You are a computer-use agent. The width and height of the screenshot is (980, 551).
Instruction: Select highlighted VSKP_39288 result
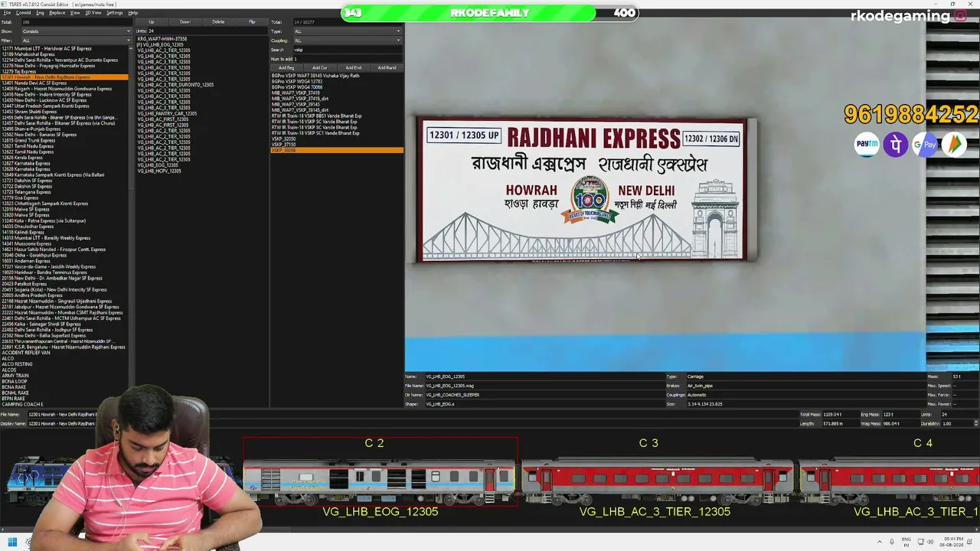tap(337, 151)
